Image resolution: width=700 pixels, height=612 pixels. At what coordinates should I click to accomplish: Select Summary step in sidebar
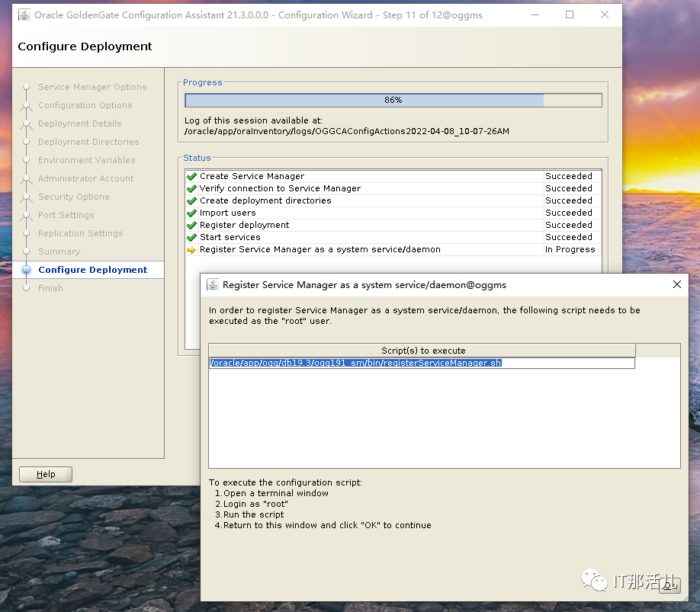[59, 252]
